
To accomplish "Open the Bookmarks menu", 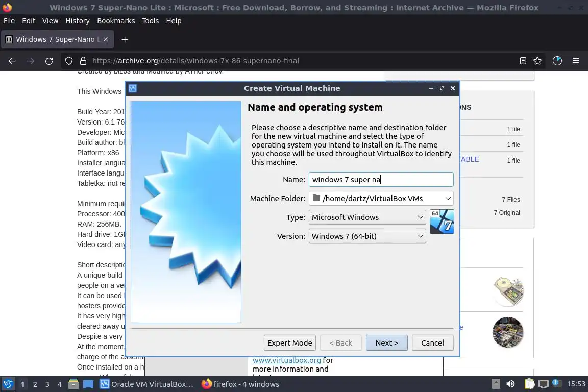I will 116,21.
